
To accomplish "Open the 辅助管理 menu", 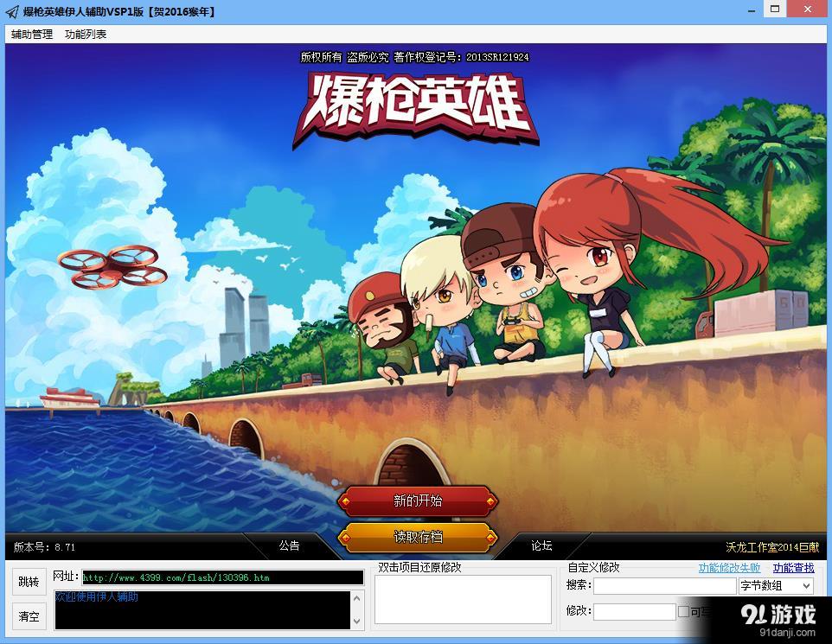I will click(x=32, y=35).
